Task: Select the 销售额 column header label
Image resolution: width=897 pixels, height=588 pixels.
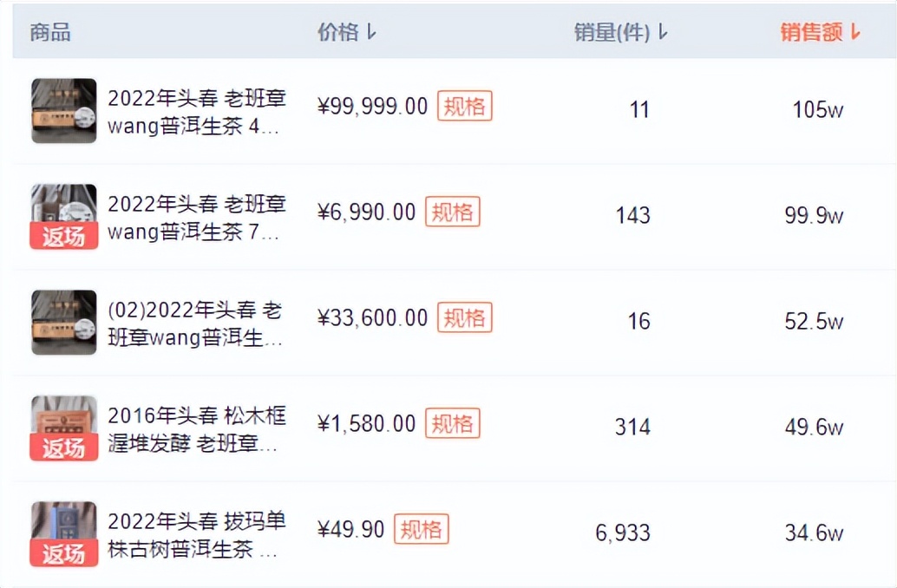Action: pyautogui.click(x=811, y=33)
